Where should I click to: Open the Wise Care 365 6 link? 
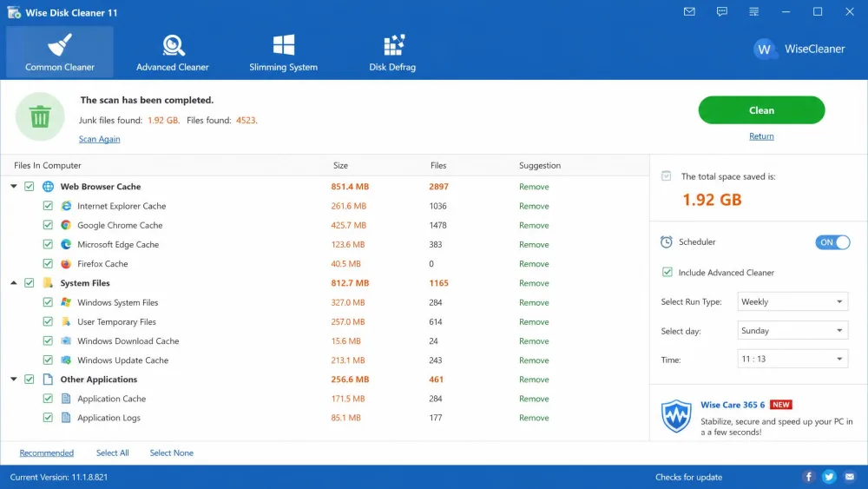tap(733, 405)
